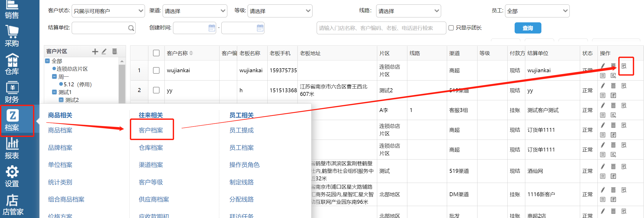Edit 测试客户测试 row with pencil icon
This screenshot has width=644, height=218.
click(603, 105)
